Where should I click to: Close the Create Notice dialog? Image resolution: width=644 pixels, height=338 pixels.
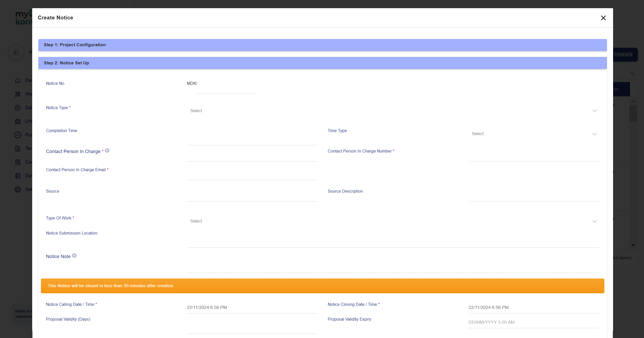coord(603,18)
